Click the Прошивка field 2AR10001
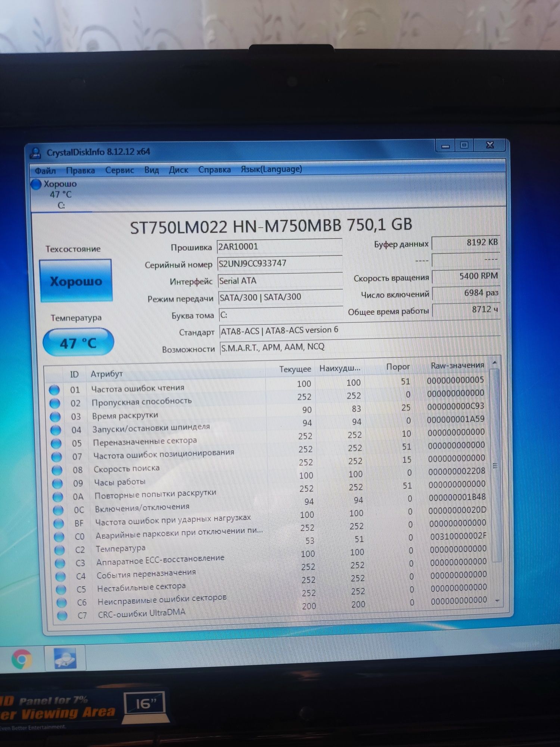 point(279,246)
